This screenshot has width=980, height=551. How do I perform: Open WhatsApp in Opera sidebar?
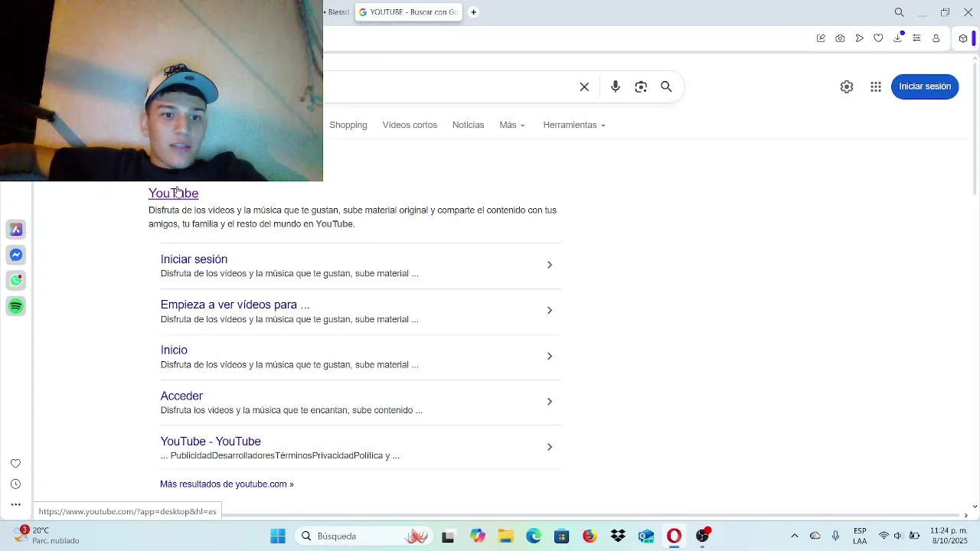click(16, 280)
